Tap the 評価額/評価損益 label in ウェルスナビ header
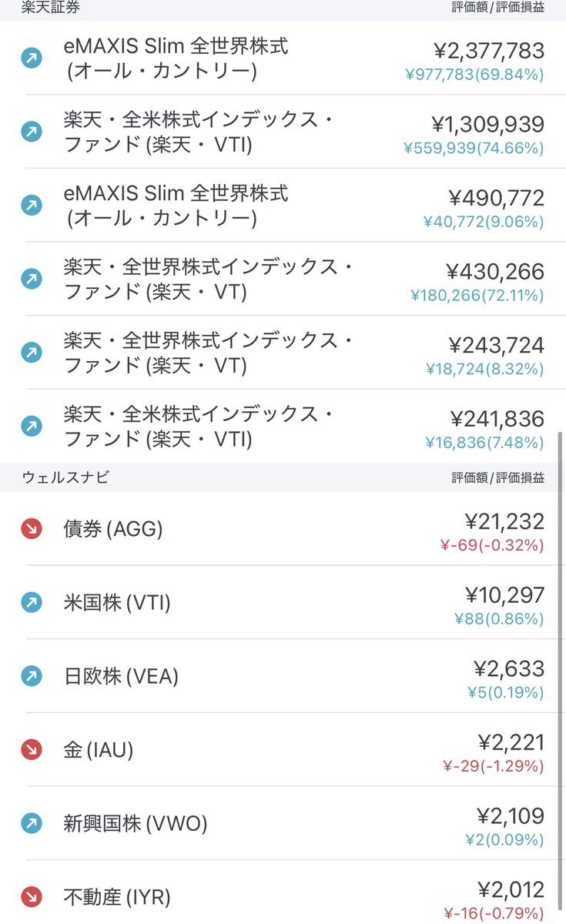 pyautogui.click(x=498, y=477)
